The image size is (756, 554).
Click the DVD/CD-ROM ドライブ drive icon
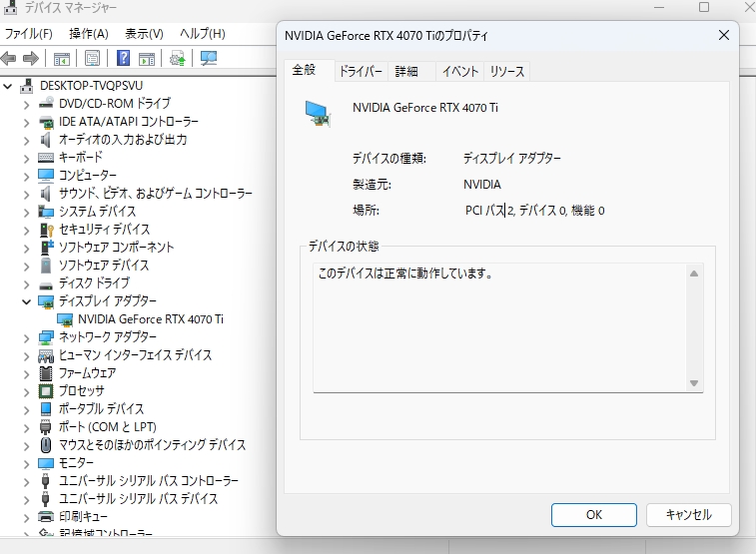click(46, 104)
